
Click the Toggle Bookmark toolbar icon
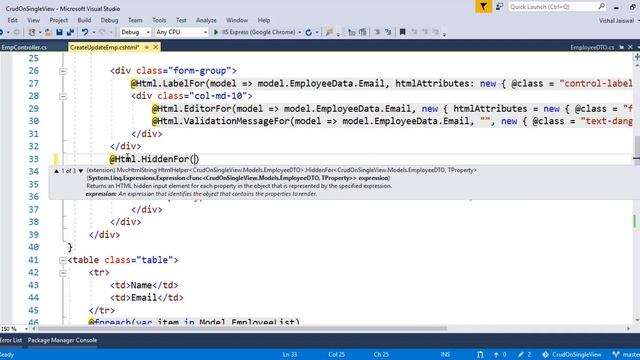pos(402,32)
